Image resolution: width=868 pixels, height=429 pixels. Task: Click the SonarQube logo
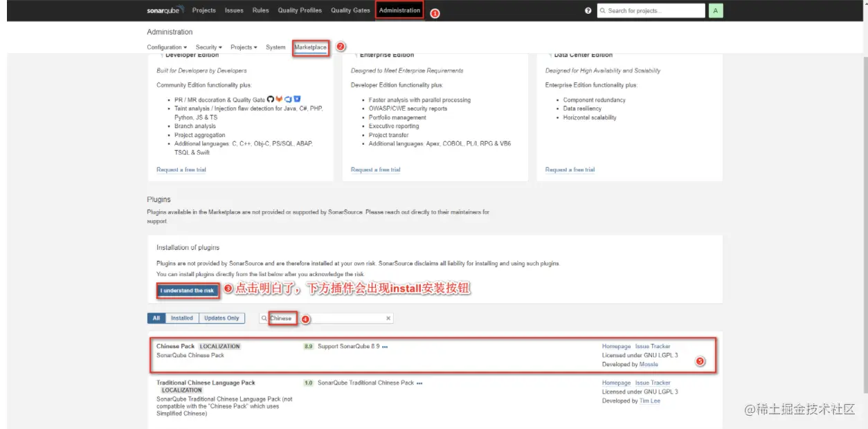(166, 10)
